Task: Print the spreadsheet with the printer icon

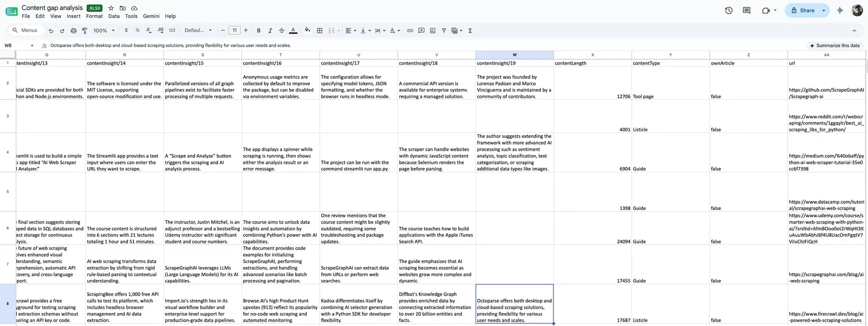Action: pos(73,31)
